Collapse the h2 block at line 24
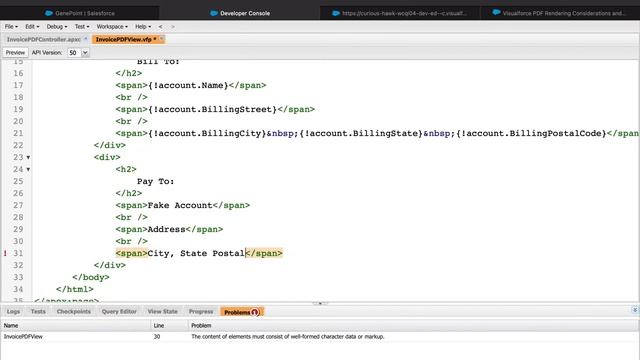The width and height of the screenshot is (640, 360). 28,169
